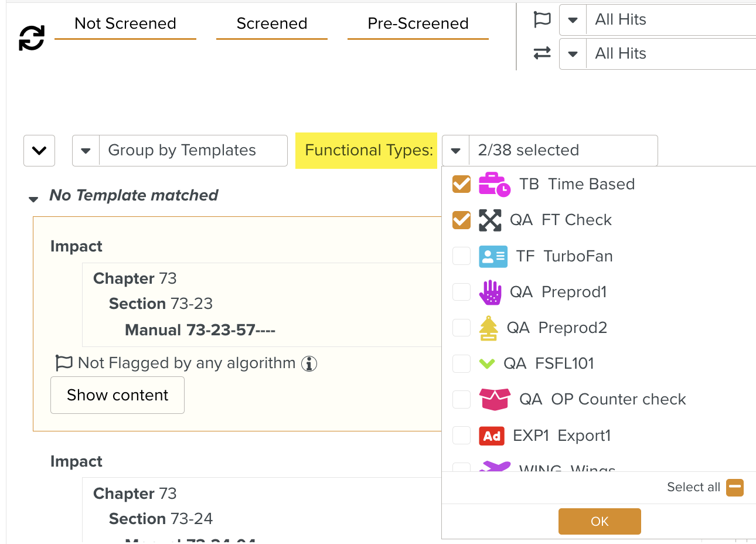The height and width of the screenshot is (544, 756).
Task: Uncheck the TB Time Based checkbox
Action: (x=461, y=183)
